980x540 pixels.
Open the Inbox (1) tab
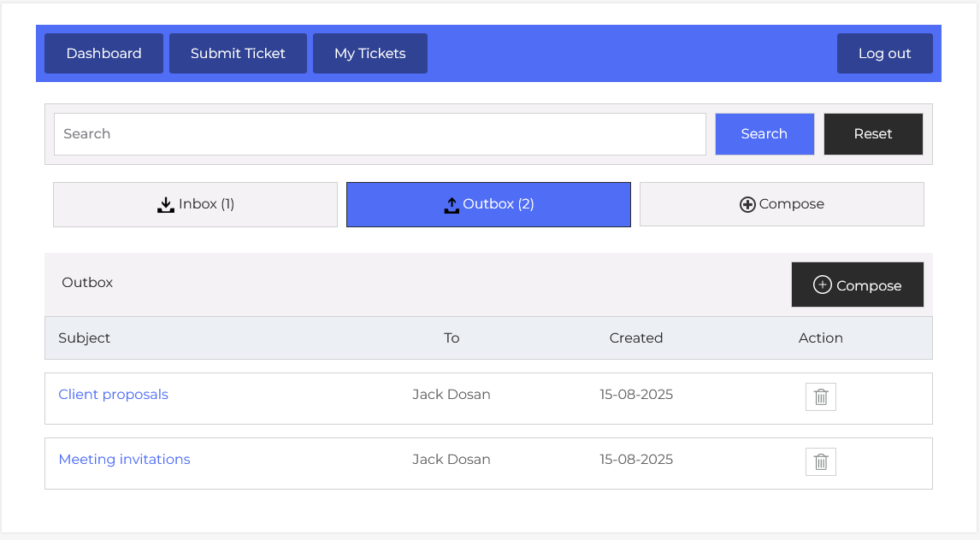tap(195, 204)
